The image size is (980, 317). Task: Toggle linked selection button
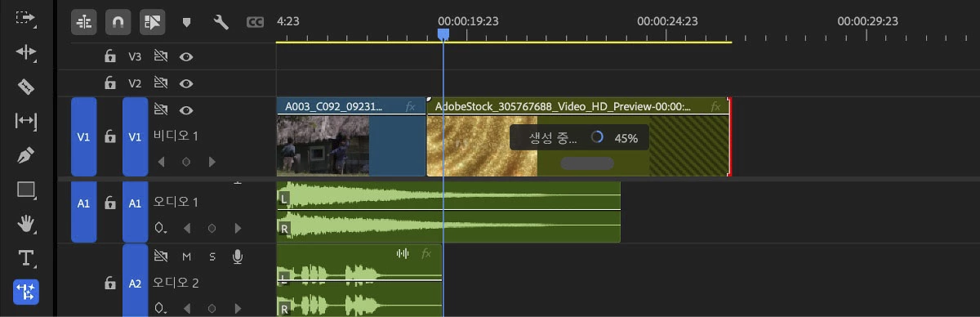click(152, 22)
